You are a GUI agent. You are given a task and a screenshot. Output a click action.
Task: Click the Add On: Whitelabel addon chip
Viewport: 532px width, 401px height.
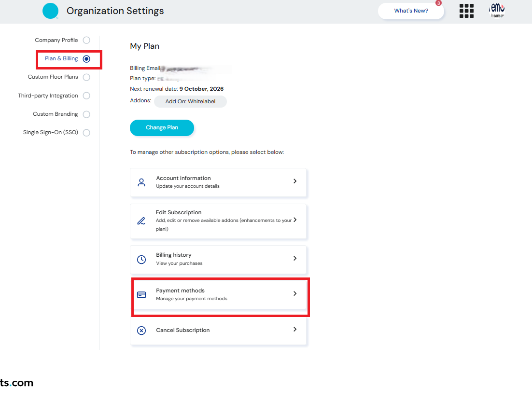coord(190,102)
